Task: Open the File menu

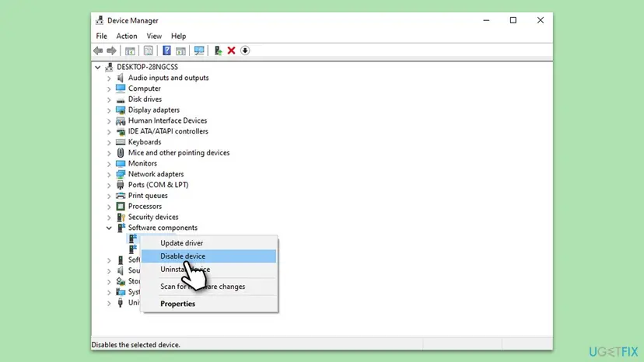Action: (101, 36)
